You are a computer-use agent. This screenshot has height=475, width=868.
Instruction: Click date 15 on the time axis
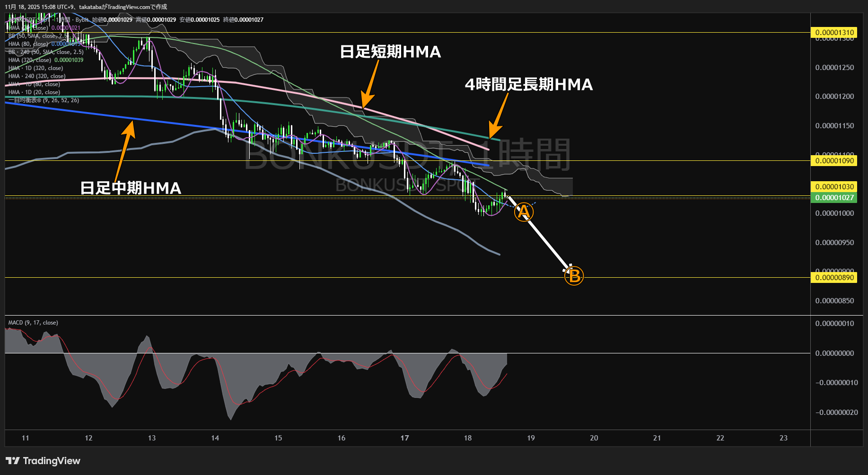coord(278,438)
